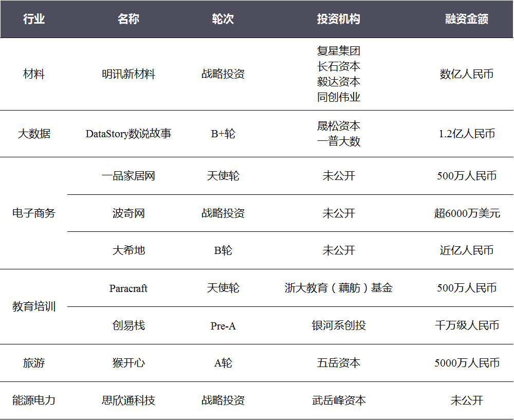Click 复星集团 in the investors column
Viewport: 514px width, 420px height.
[339, 51]
